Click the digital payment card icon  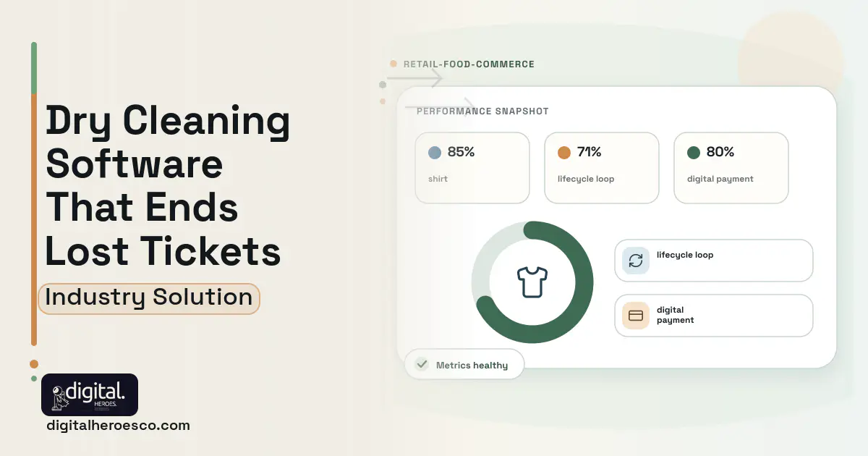[x=636, y=316]
